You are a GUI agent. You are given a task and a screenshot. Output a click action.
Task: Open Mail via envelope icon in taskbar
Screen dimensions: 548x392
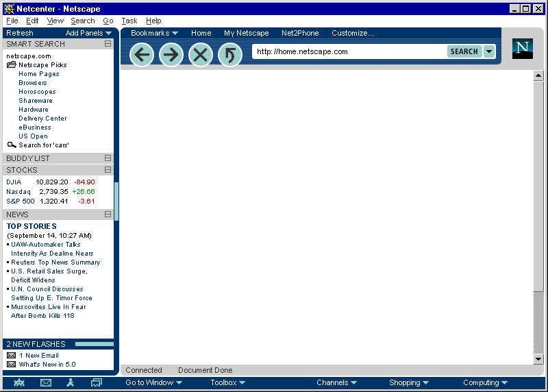[46, 382]
